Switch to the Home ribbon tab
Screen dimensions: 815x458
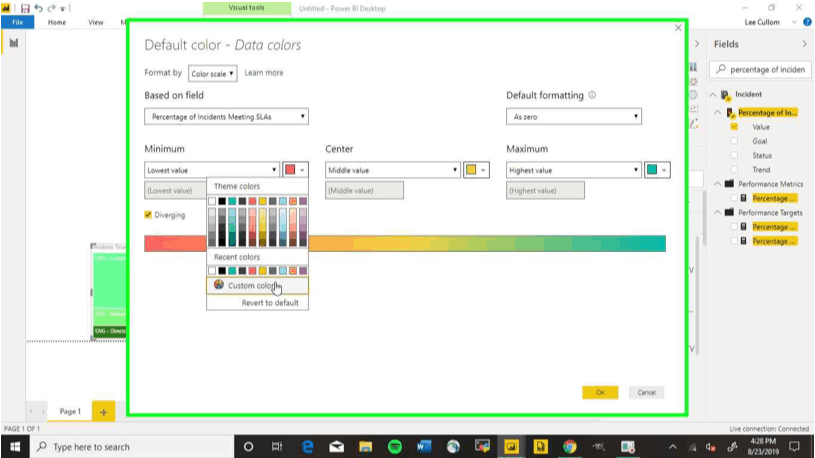tap(57, 22)
